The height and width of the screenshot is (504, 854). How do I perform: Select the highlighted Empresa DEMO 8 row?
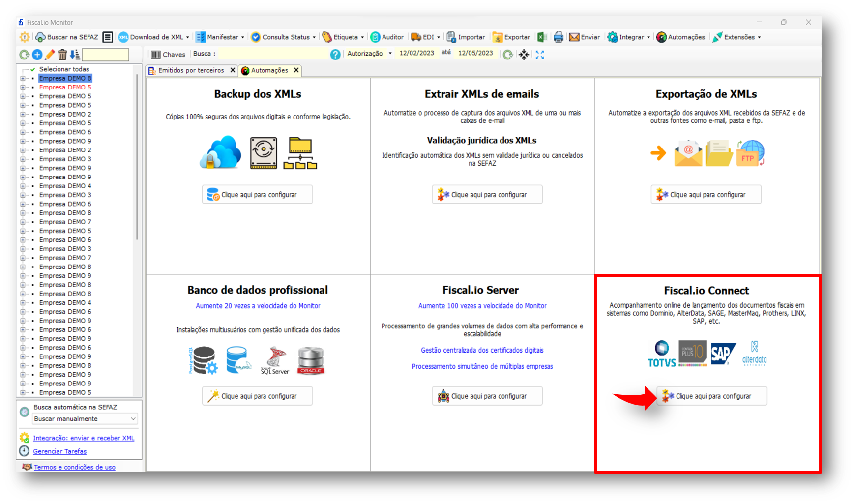(65, 78)
